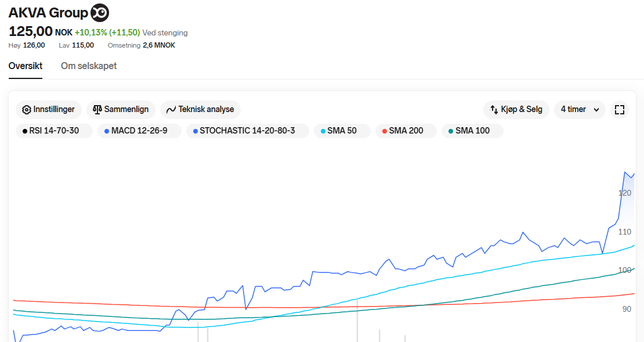Click the AKVA Group heading
Screen dimensions: 644x342
click(48, 13)
